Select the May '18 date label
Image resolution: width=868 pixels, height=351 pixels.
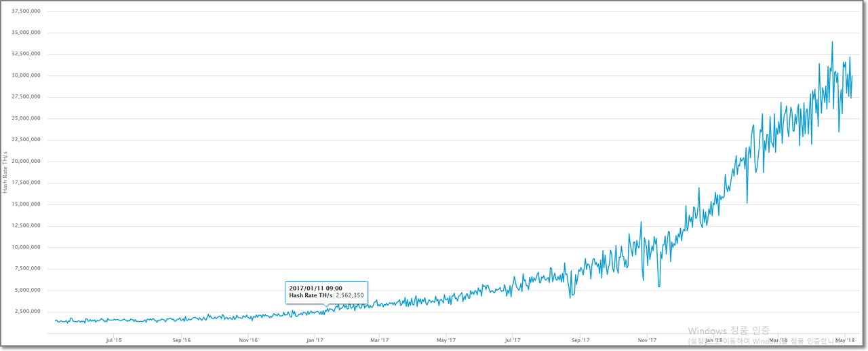coord(844,340)
